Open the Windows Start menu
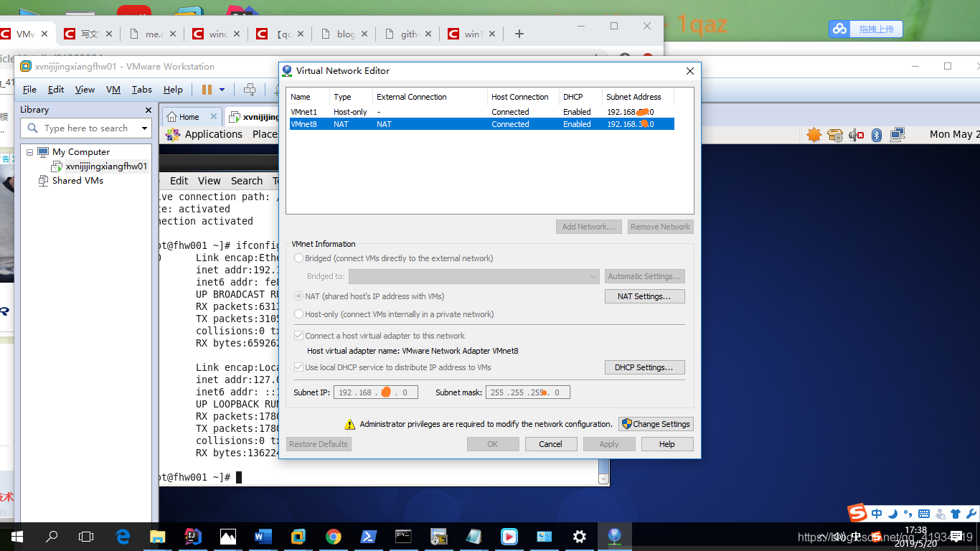The image size is (980, 551). click(x=17, y=536)
